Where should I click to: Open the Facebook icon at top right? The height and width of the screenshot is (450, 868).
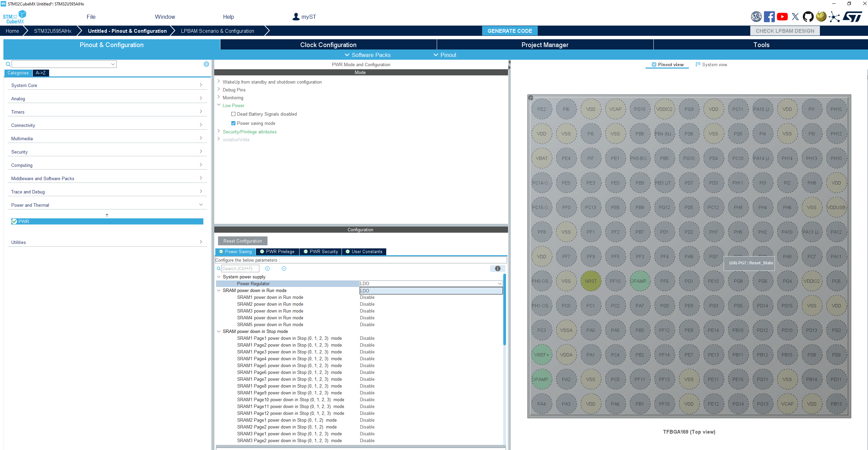click(x=769, y=16)
